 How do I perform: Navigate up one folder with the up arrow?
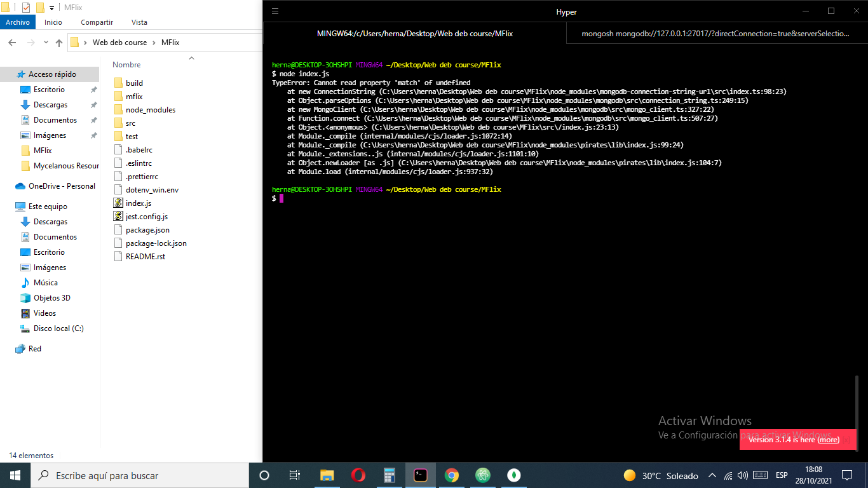[59, 43]
